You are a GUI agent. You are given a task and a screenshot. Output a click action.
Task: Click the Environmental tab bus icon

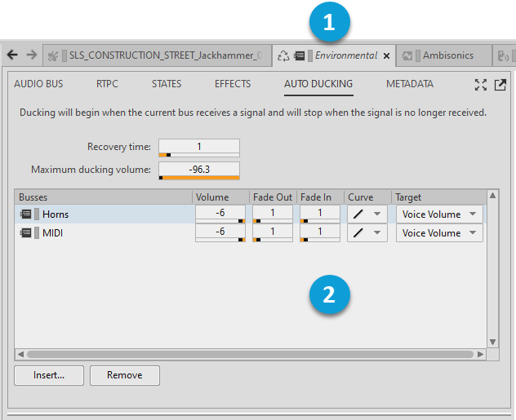[300, 56]
